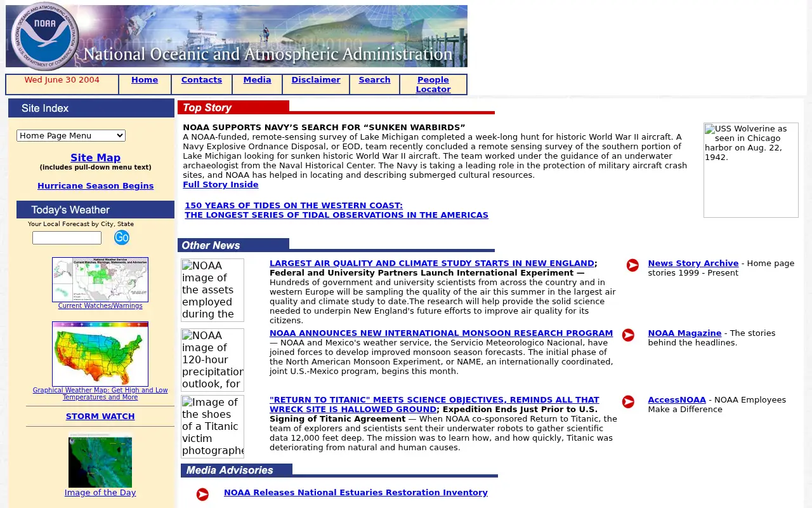Open Full Story Inside link

221,185
